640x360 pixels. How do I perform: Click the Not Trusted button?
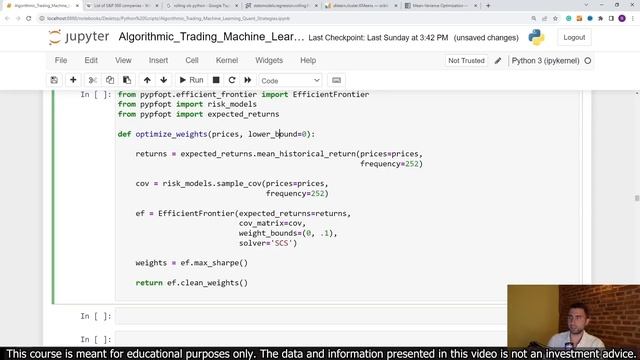coord(466,60)
